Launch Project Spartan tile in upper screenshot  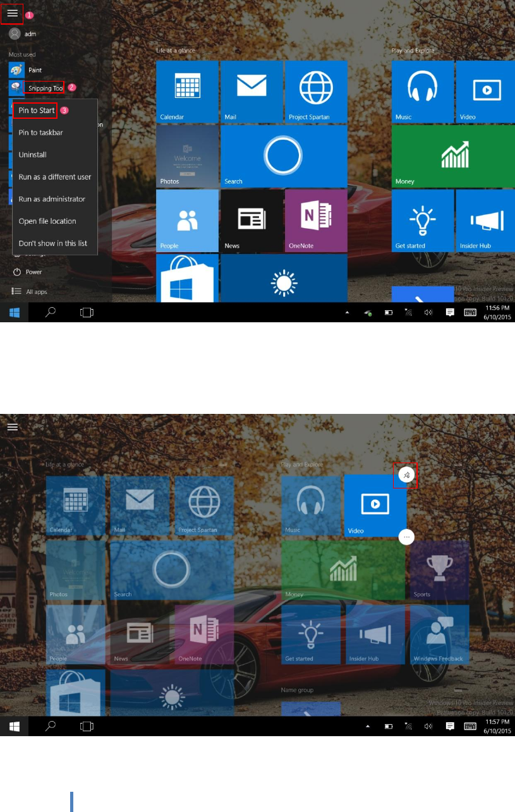tap(316, 92)
